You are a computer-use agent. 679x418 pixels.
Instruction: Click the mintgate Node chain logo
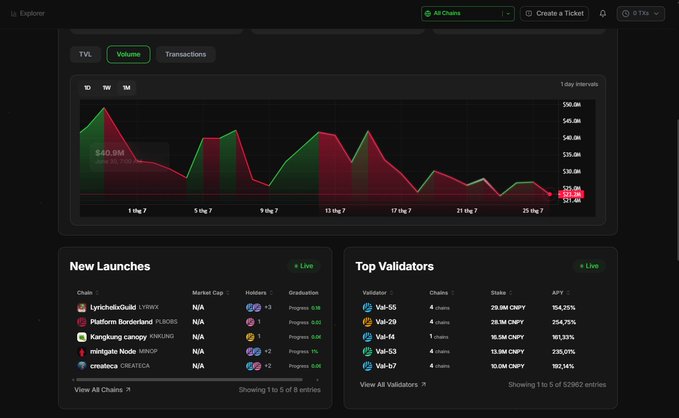click(x=81, y=351)
